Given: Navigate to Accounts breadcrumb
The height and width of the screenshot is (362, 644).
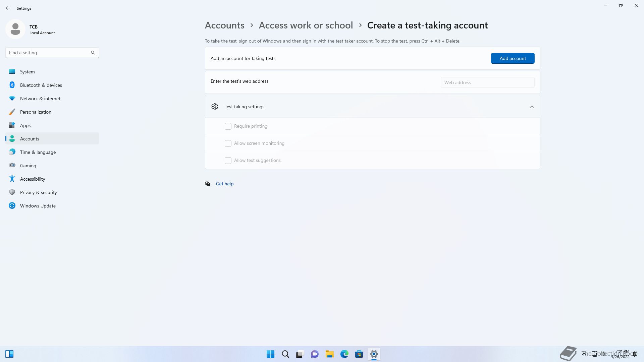Looking at the screenshot, I should tap(224, 25).
